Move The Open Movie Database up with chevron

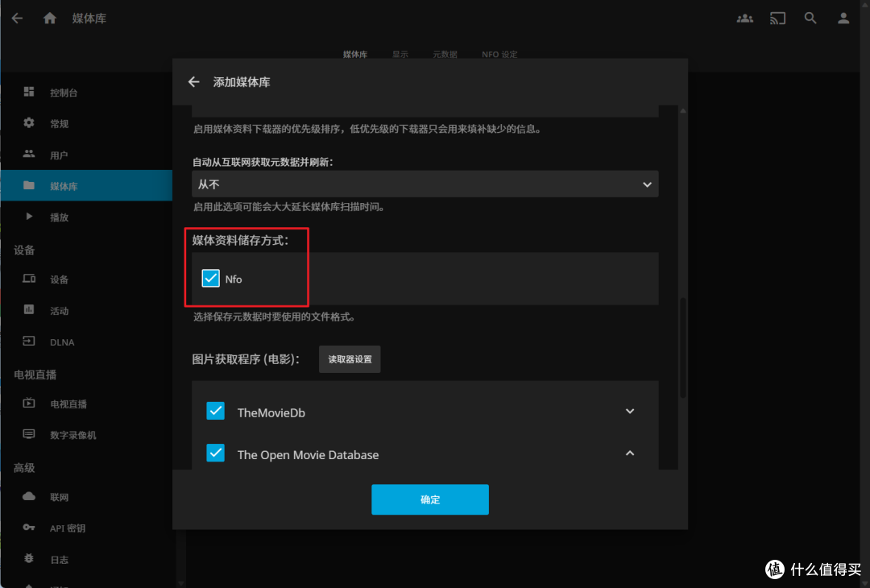pos(630,453)
